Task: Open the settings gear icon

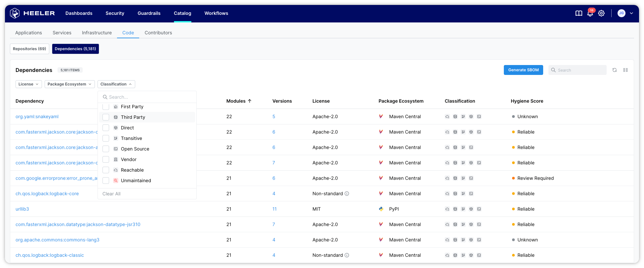Action: (x=601, y=13)
